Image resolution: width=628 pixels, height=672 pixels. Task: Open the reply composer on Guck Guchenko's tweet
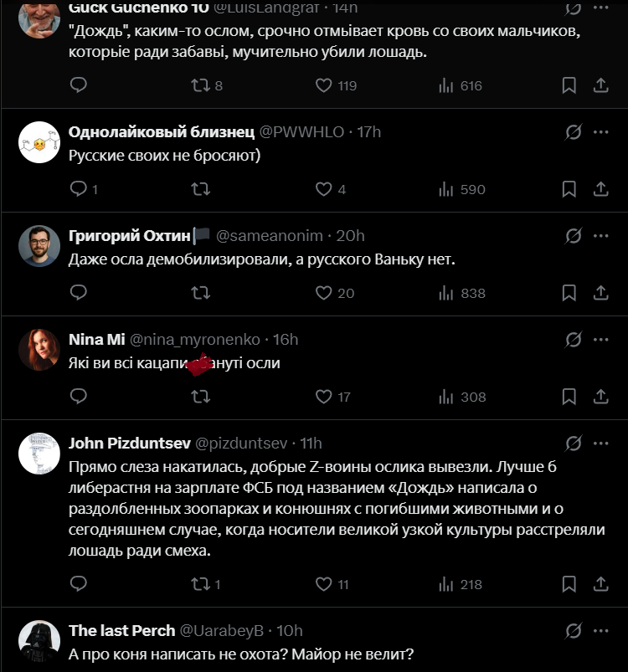point(79,85)
